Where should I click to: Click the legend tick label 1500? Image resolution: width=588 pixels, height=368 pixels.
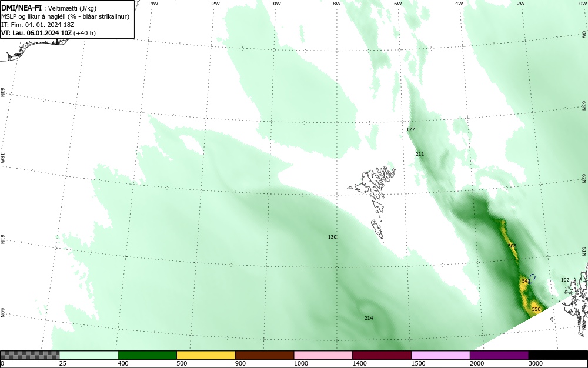[x=418, y=363]
